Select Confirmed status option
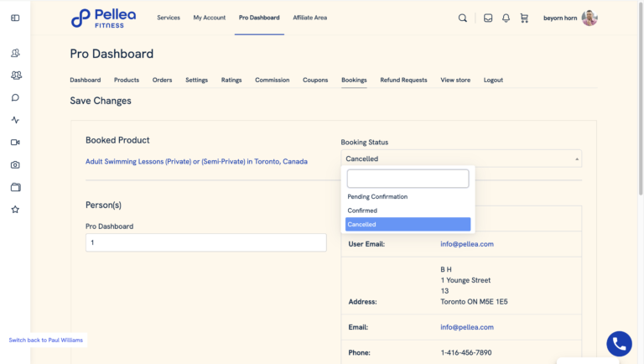644x364 pixels. 408,211
